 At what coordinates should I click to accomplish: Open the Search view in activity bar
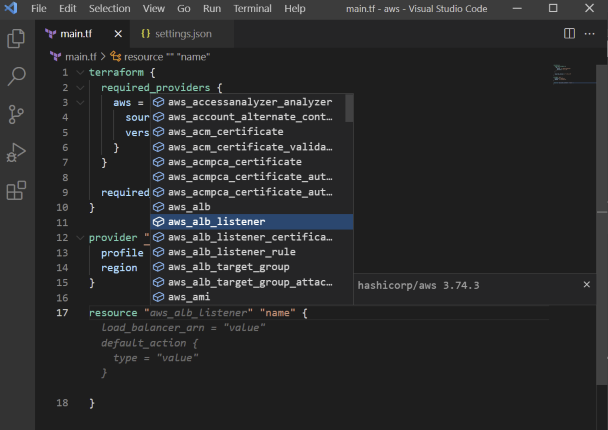point(16,76)
